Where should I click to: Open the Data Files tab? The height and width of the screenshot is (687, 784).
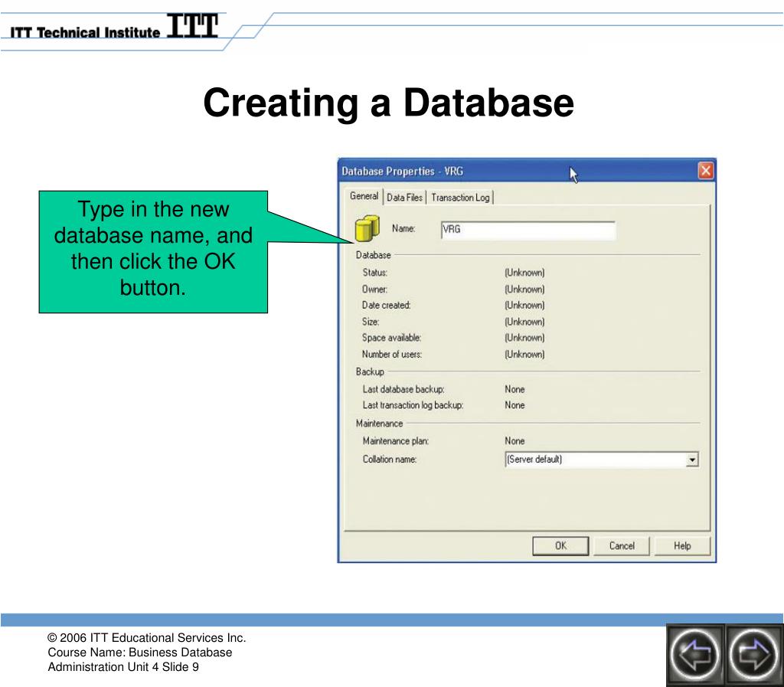coord(404,198)
